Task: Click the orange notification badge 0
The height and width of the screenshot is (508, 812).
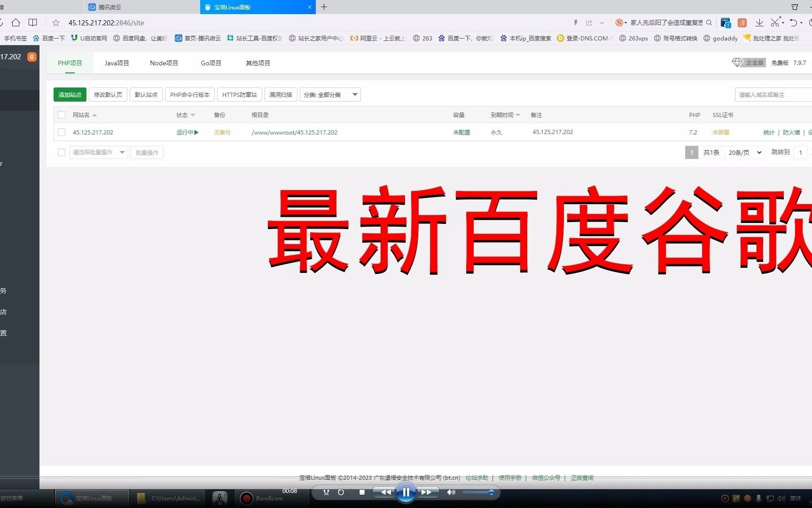Action: click(x=31, y=57)
